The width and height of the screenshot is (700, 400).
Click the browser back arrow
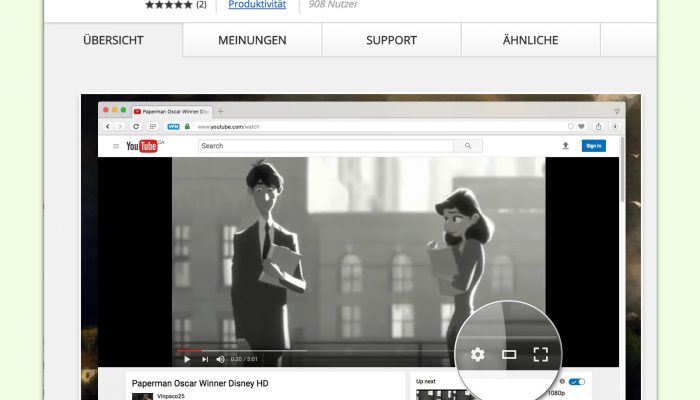(x=108, y=126)
